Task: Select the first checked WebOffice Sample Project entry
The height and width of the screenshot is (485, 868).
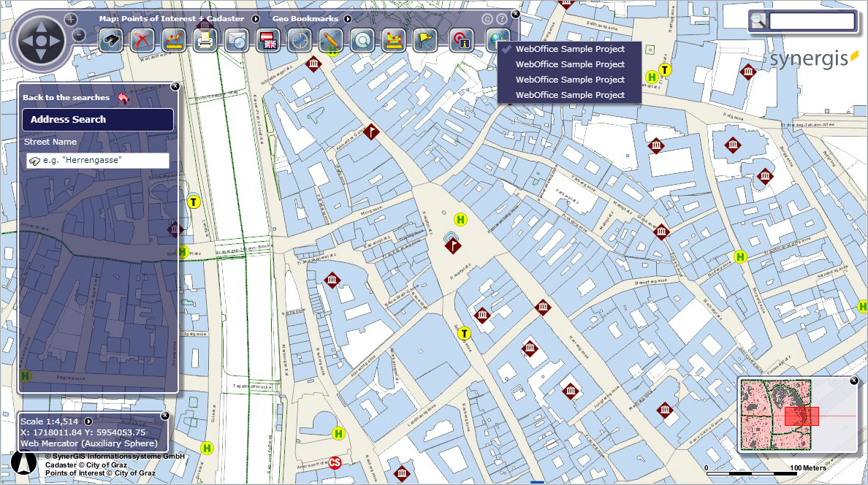Action: pos(570,49)
